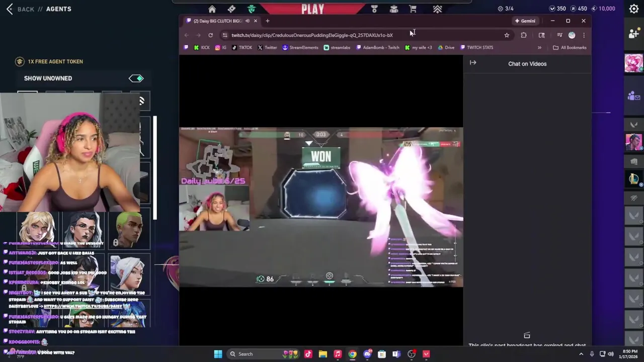Open TikTok from the taskbar

308,354
